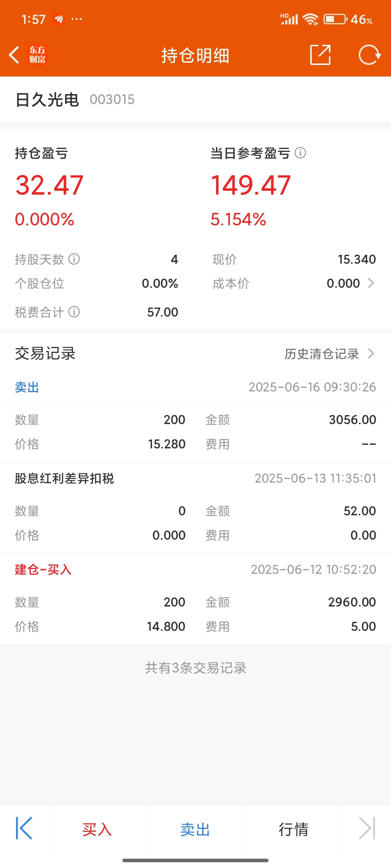Open the 建仓-买入 record entry
This screenshot has width=391, height=868.
pyautogui.click(x=195, y=599)
